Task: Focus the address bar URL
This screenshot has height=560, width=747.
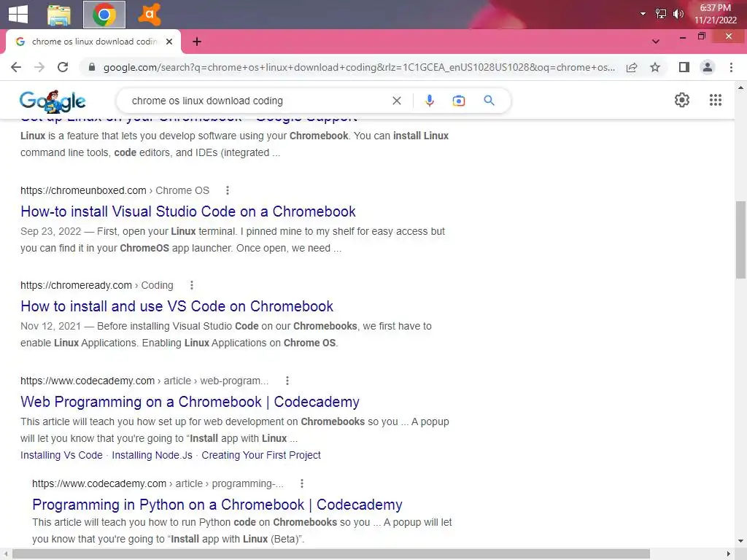Action: 359,67
